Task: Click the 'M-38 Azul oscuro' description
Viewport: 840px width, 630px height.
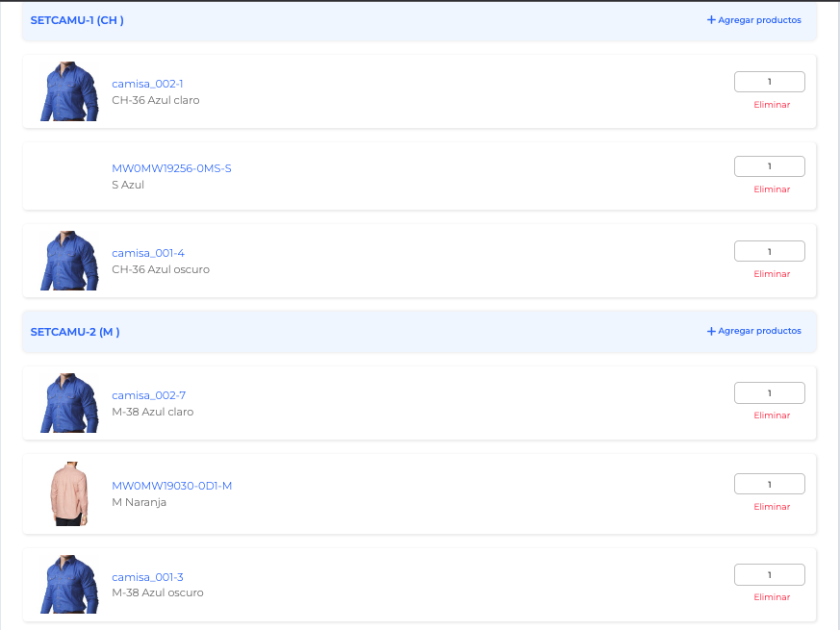Action: click(158, 593)
